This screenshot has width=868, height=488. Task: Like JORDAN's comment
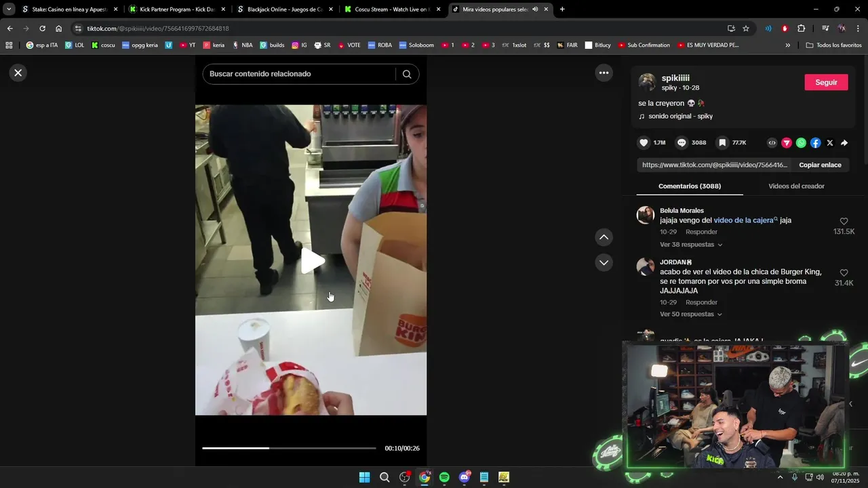844,273
